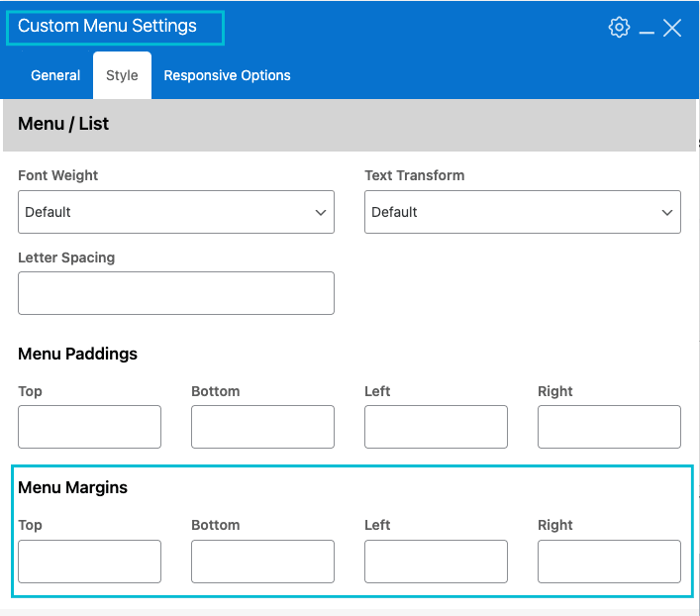This screenshot has height=616, width=700.
Task: Open the Responsive Options tab
Action: tap(227, 75)
